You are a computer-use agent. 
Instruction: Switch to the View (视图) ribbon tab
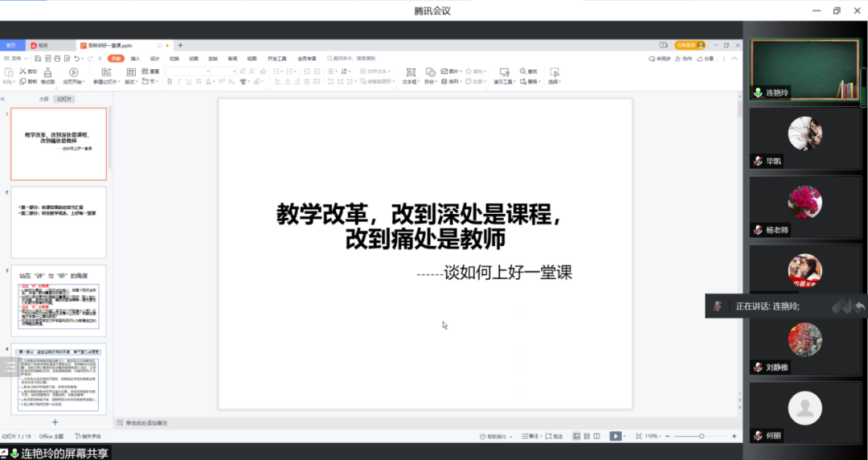(x=252, y=59)
